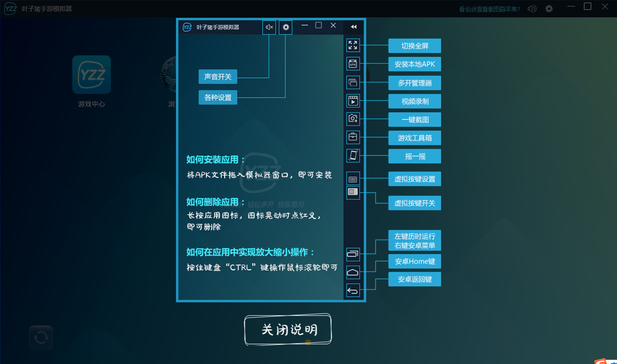The width and height of the screenshot is (617, 364).
Task: Toggle the 虚拟按键开关 virtual key switch
Action: point(353,192)
